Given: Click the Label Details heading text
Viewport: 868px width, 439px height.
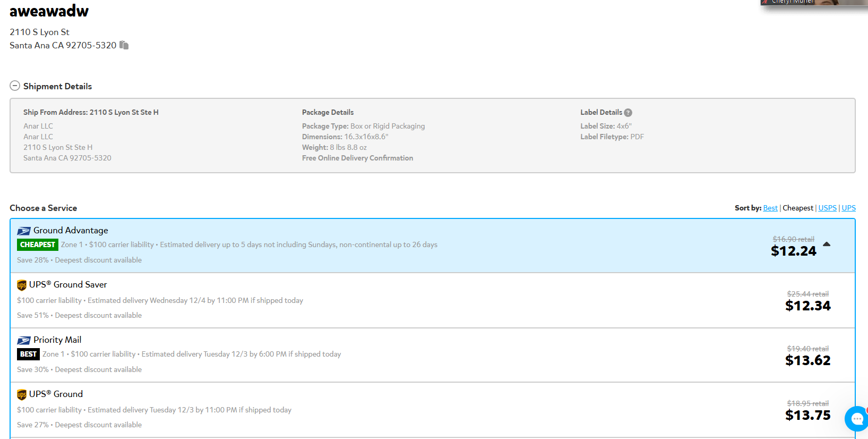Looking at the screenshot, I should (601, 112).
